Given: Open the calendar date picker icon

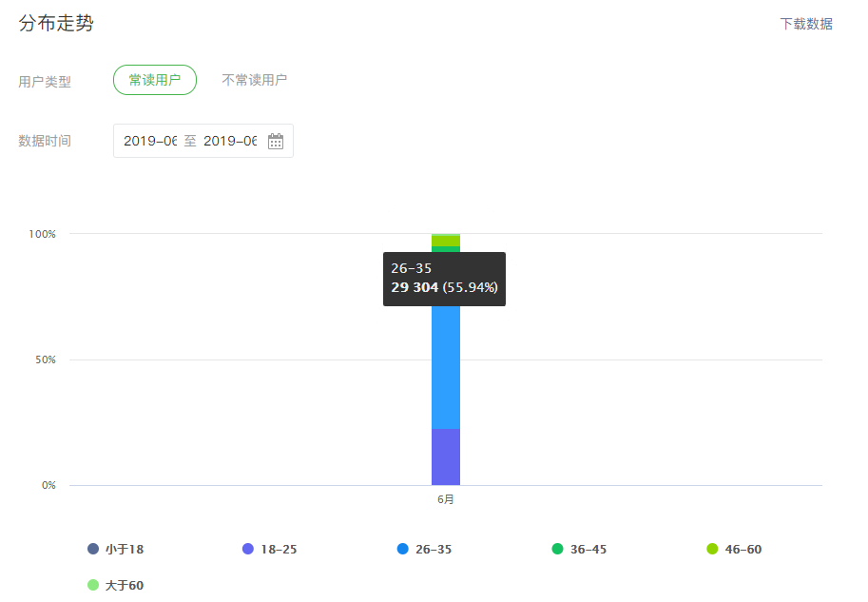Looking at the screenshot, I should (277, 140).
